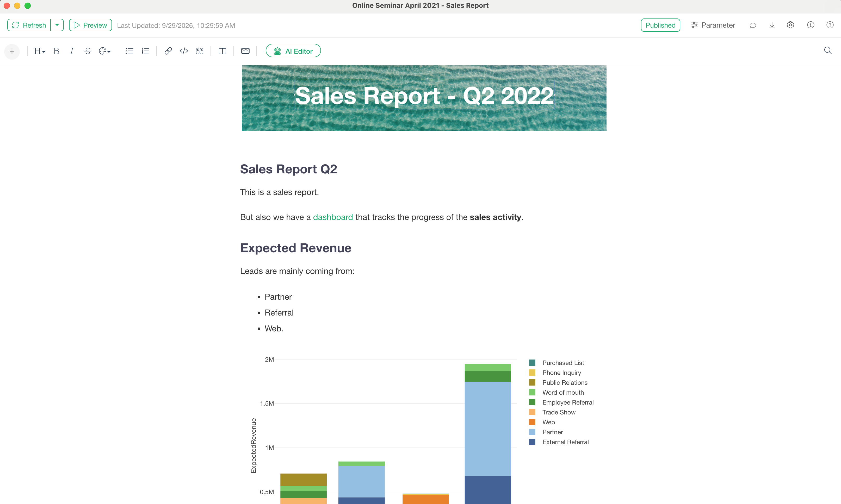The image size is (841, 504).
Task: Toggle Employee Referral legend entry
Action: [x=561, y=402]
